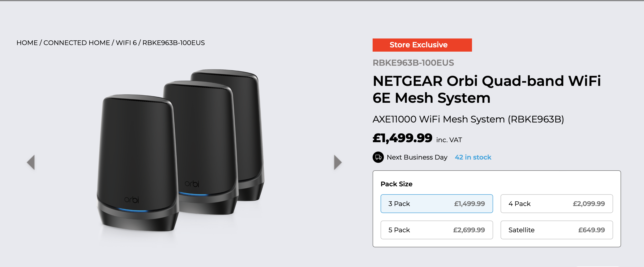Show the previous product image
The image size is (644, 267).
pos(31,162)
